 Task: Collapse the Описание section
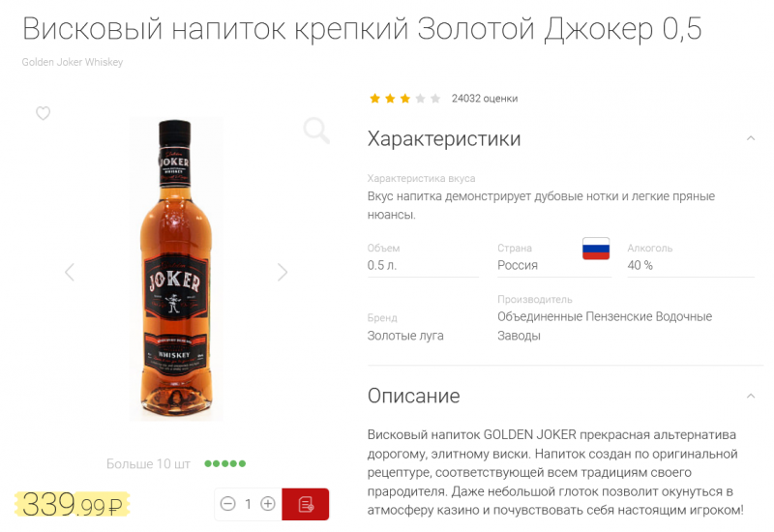coord(751,396)
